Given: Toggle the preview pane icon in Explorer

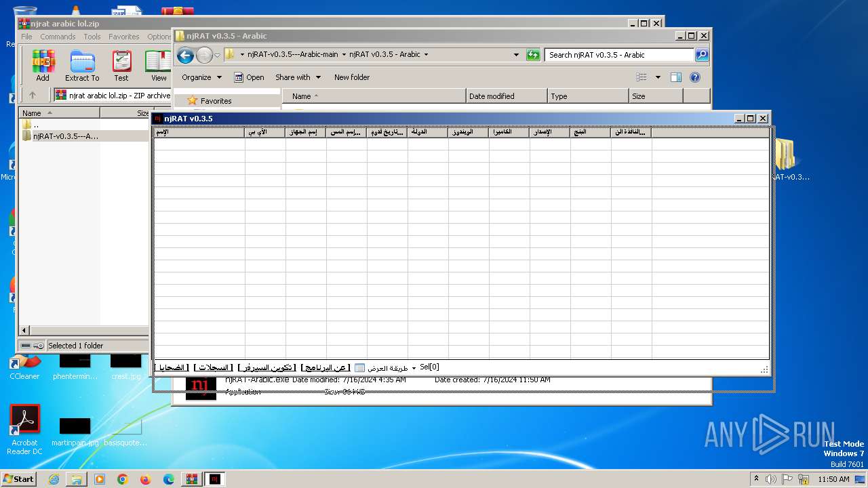Looking at the screenshot, I should click(x=676, y=77).
